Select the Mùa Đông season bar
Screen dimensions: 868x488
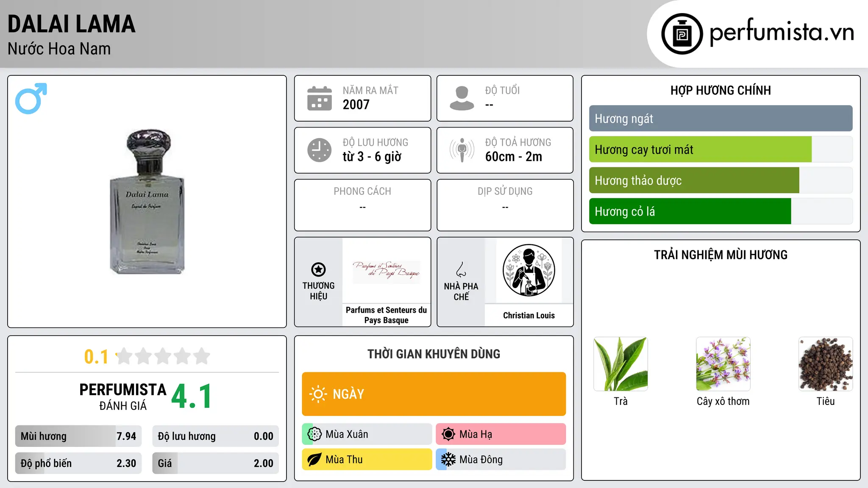click(501, 460)
